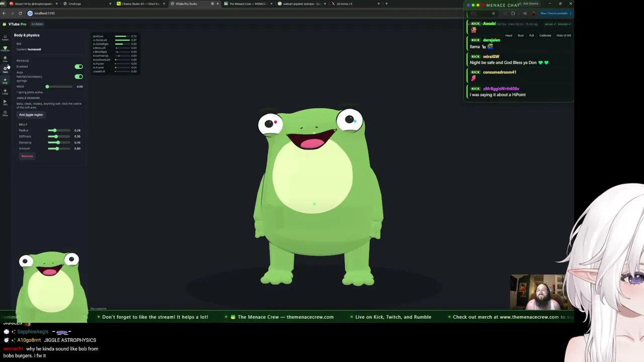Image resolution: width=644 pixels, height=362 pixels.
Task: Remove the Belly jiggle region
Action: pos(27,156)
